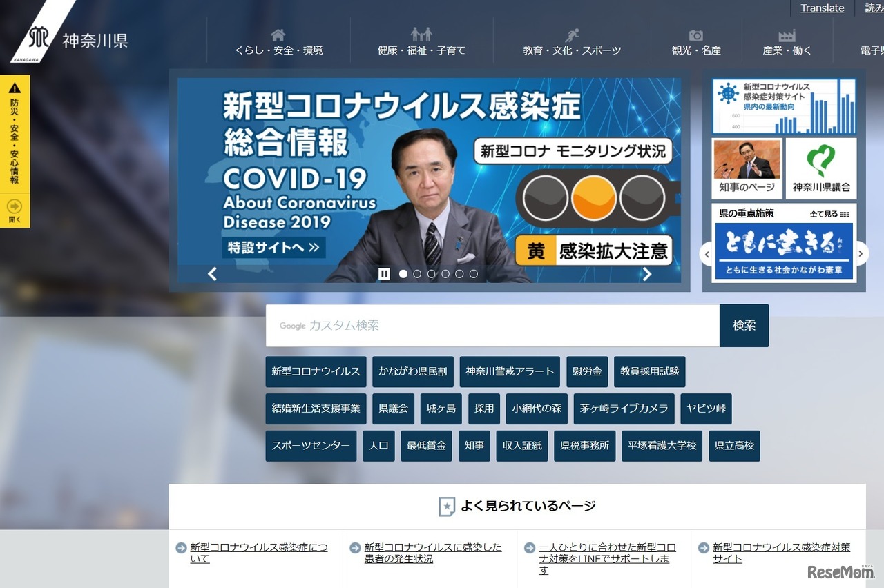The height and width of the screenshot is (588, 884).
Task: Click the 検索 search button
Action: 744,326
